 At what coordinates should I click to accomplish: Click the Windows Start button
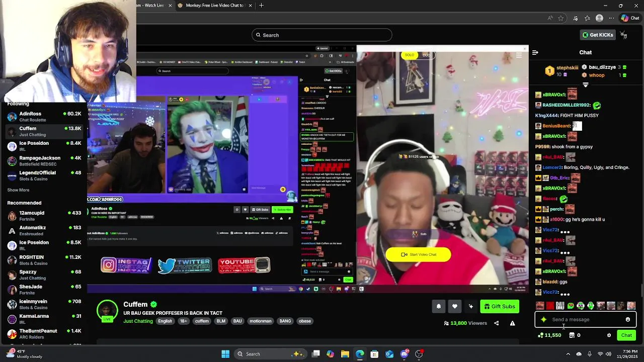click(225, 354)
